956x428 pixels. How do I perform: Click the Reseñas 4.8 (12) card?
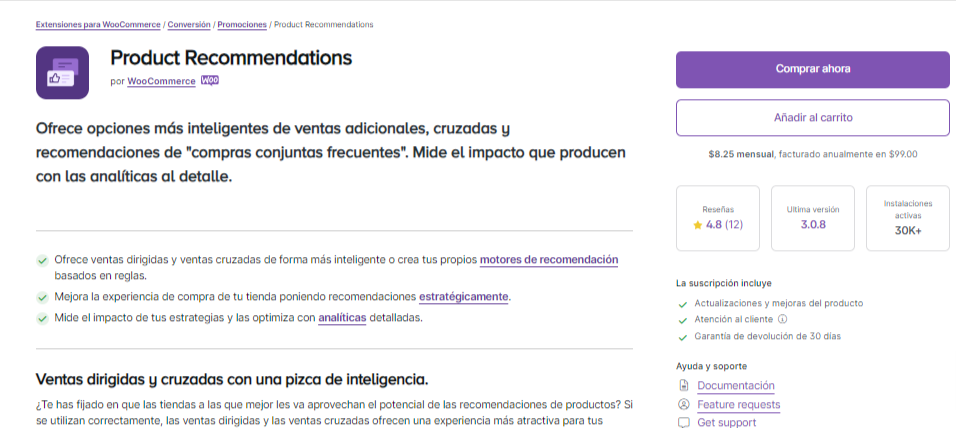pos(718,218)
